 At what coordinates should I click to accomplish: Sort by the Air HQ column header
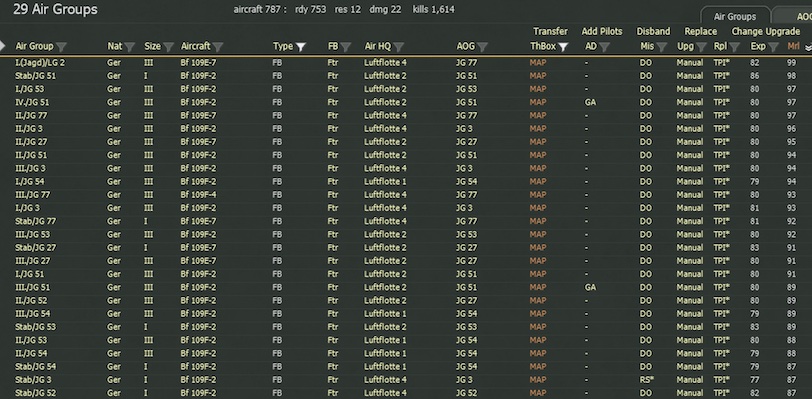click(378, 46)
